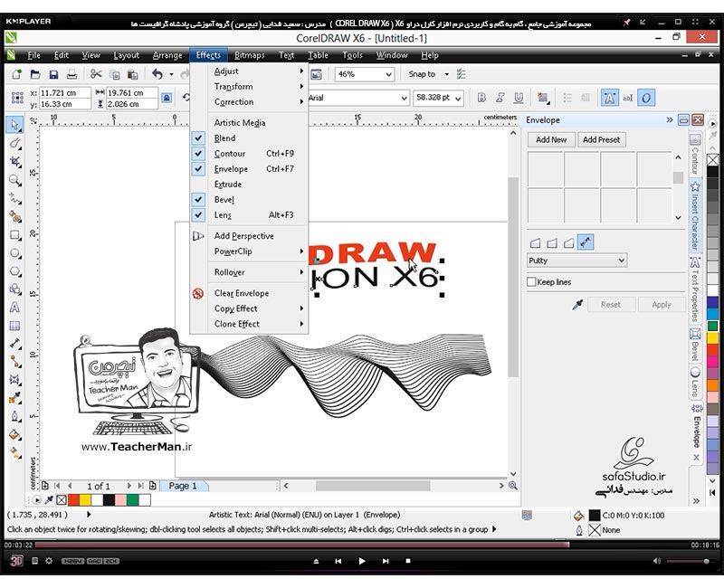Select the Unconstrained envelope mode icon
This screenshot has height=588, width=724.
click(586, 242)
